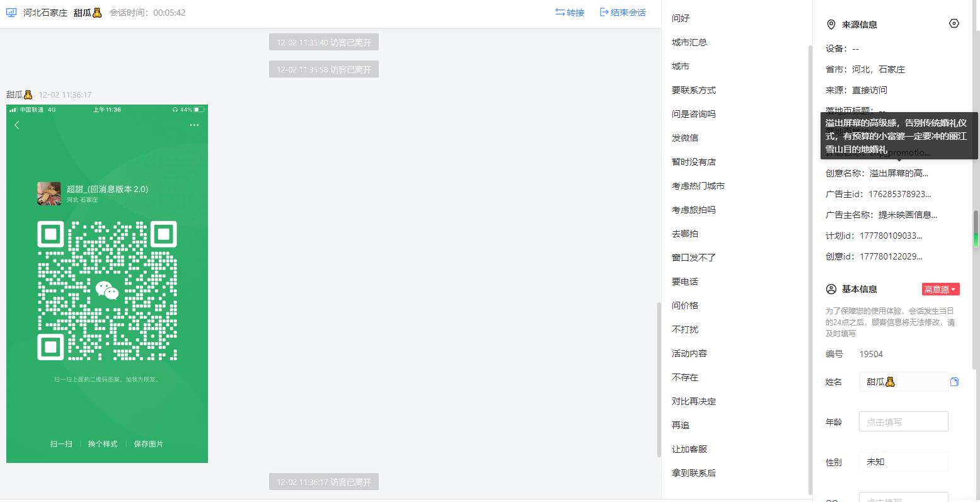
Task: Choose the 窗口发不了 quick reply
Action: [694, 258]
